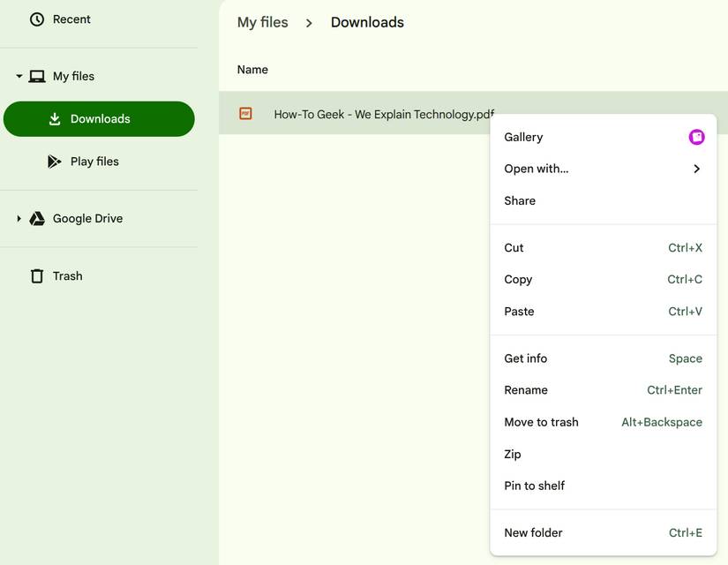728x565 pixels.
Task: Click the PDF file icon
Action: tap(245, 113)
